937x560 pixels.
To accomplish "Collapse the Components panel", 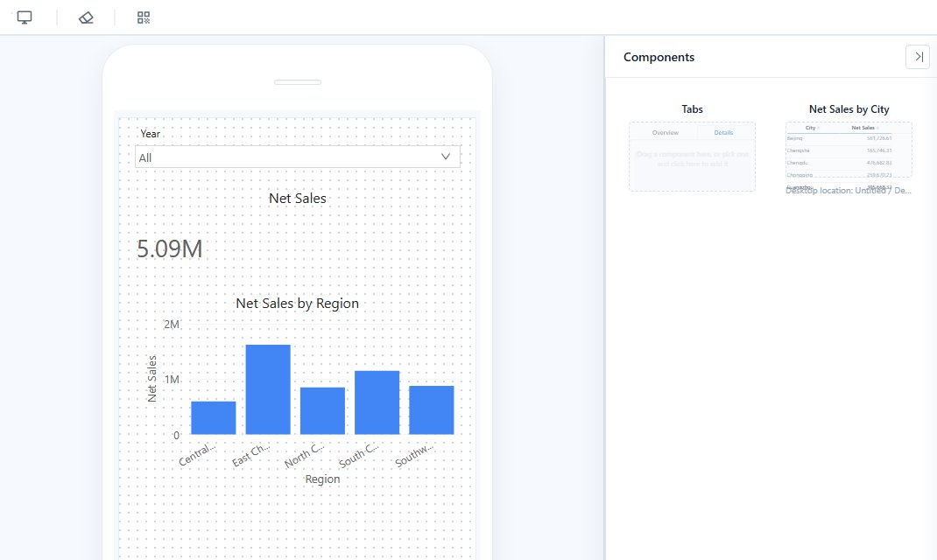I will [918, 57].
